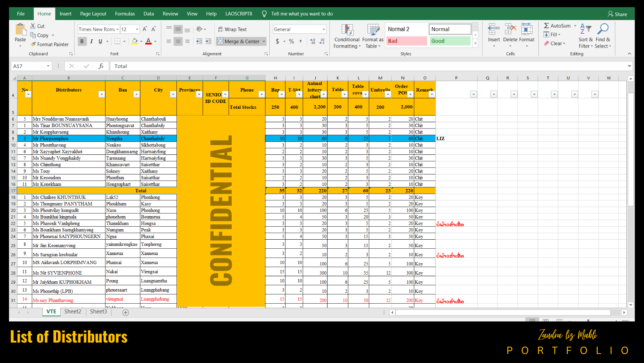Switch to the Page Layout tab
This screenshot has width=644, height=363.
coord(93,14)
